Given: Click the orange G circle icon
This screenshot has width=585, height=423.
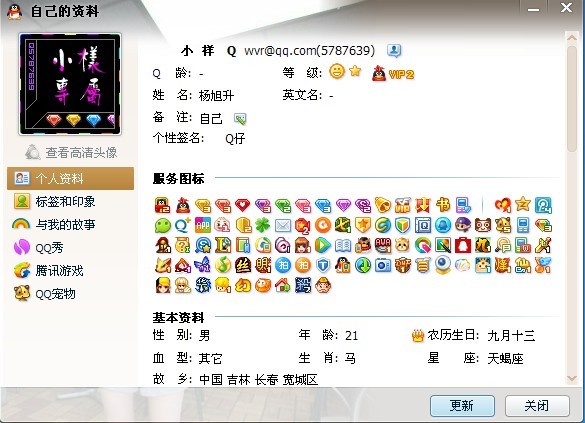Looking at the screenshot, I should coord(323,225).
